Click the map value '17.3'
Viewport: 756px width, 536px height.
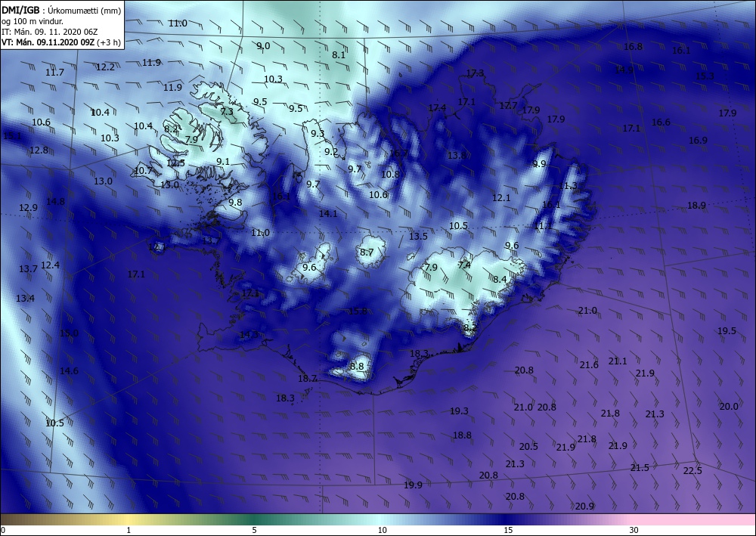(475, 73)
